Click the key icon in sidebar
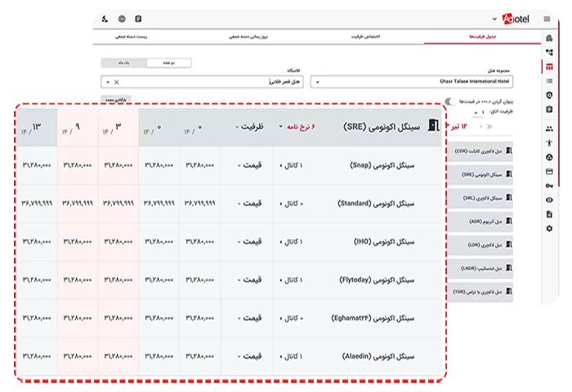 [549, 185]
